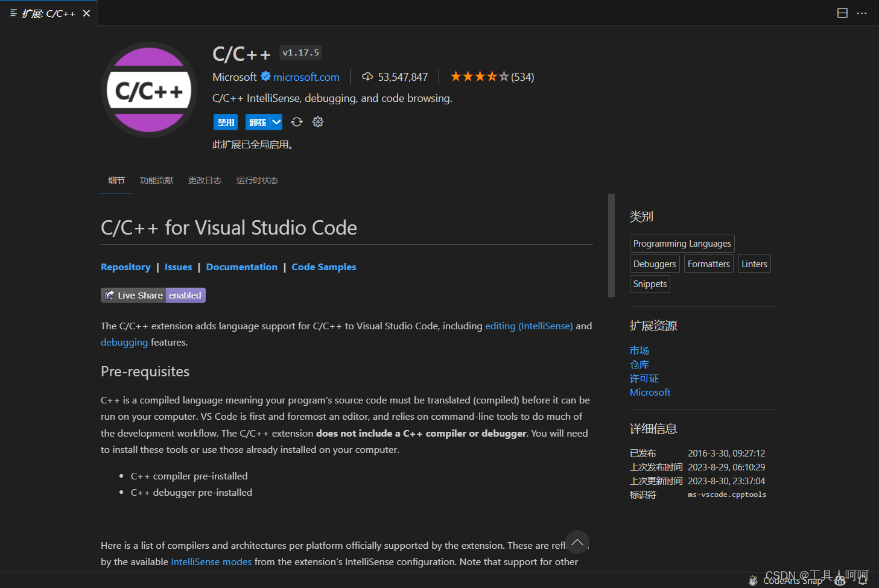Open the Documentation link
879x588 pixels.
coord(242,267)
